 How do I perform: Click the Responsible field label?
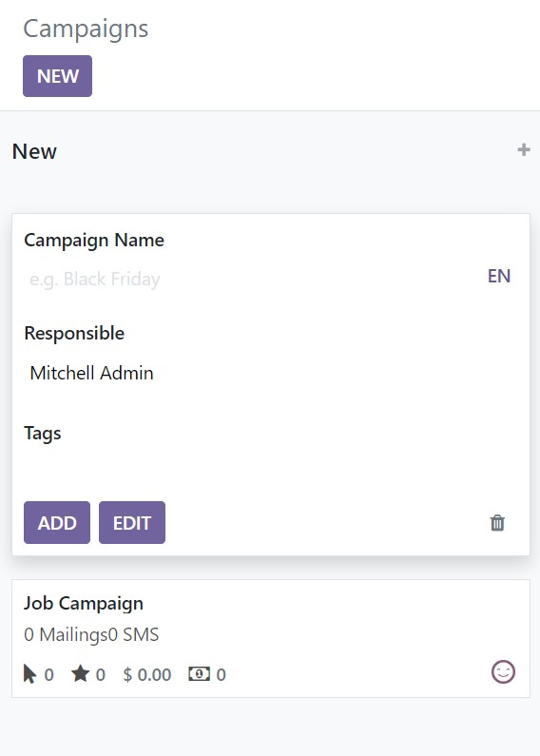(74, 333)
